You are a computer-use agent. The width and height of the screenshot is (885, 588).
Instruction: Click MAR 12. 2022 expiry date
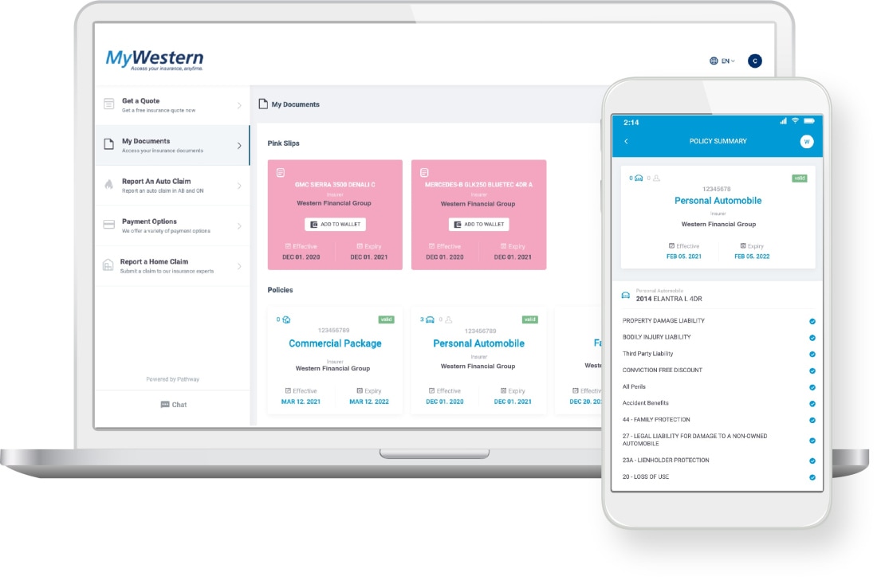tap(369, 402)
